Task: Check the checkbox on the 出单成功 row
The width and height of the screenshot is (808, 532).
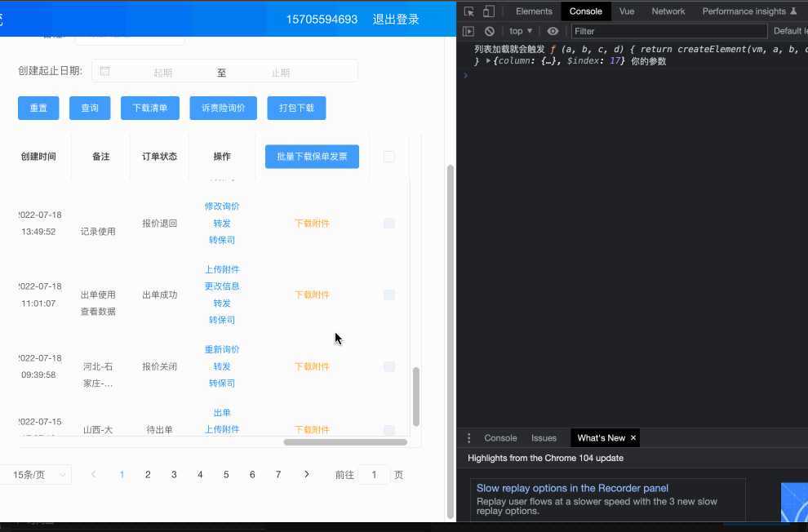Action: 389,295
